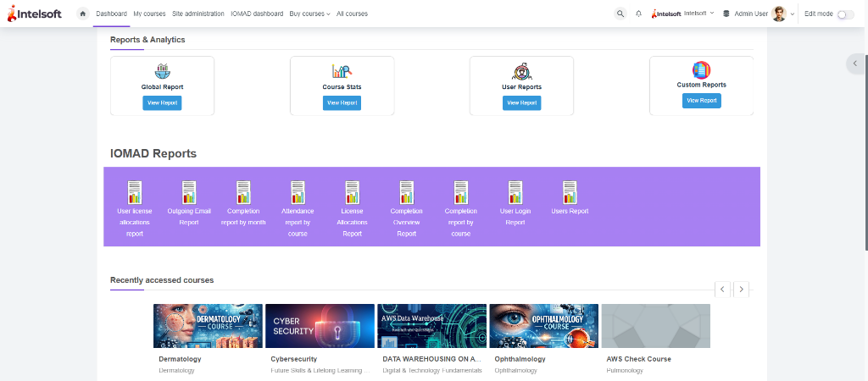The image size is (868, 381).
Task: Open Outgoing Email Report icon
Action: [x=189, y=192]
